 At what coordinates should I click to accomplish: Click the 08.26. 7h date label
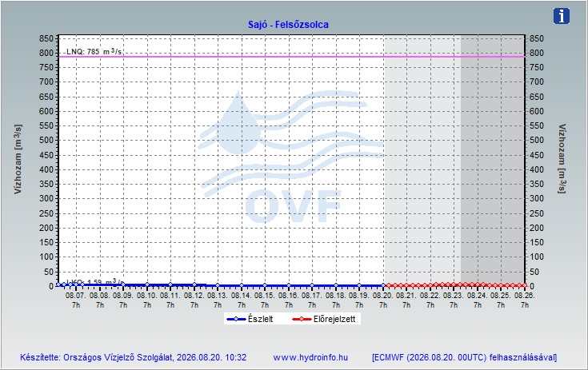[x=524, y=300]
